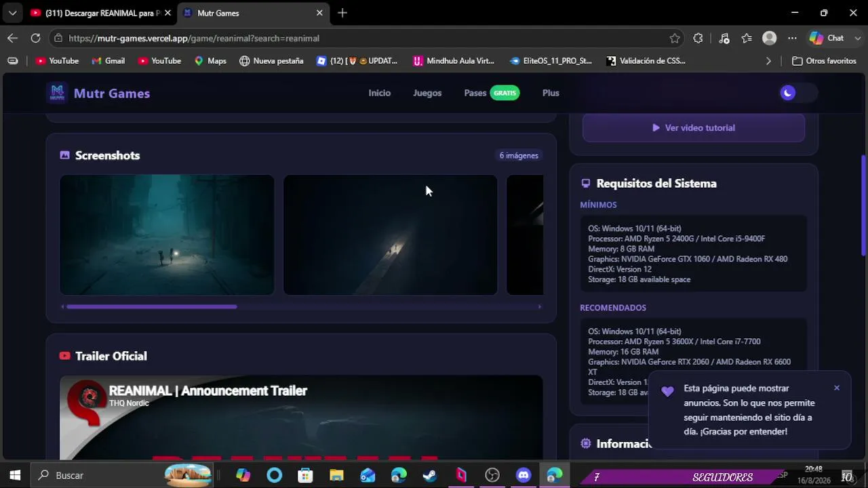Open the Otros favoritos folder
This screenshot has width=868, height=488.
(824, 61)
